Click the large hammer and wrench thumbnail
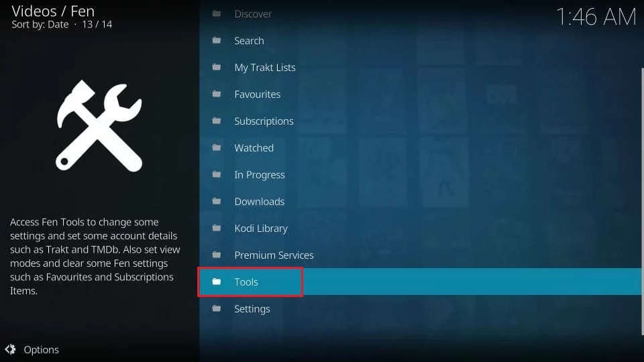 point(99,125)
